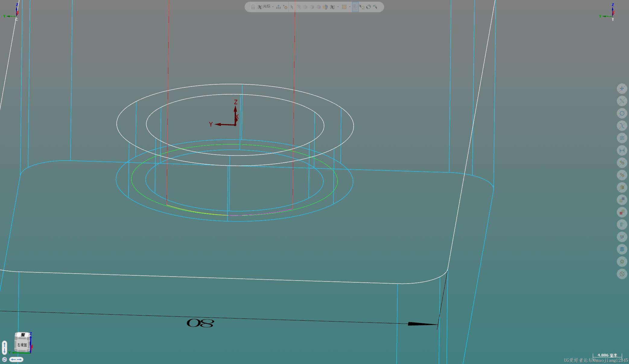This screenshot has width=629, height=364.
Task: Click the 左视图 view cube face
Action: [x=22, y=345]
